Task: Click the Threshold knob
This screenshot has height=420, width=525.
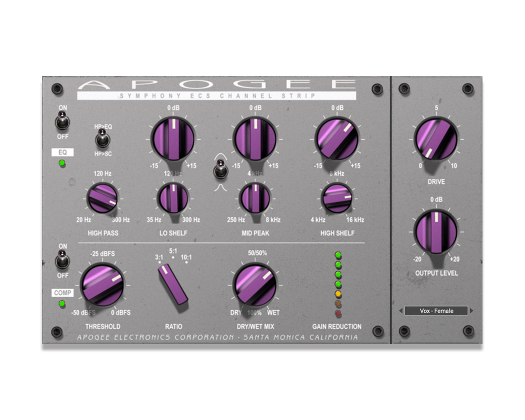Action: point(102,286)
